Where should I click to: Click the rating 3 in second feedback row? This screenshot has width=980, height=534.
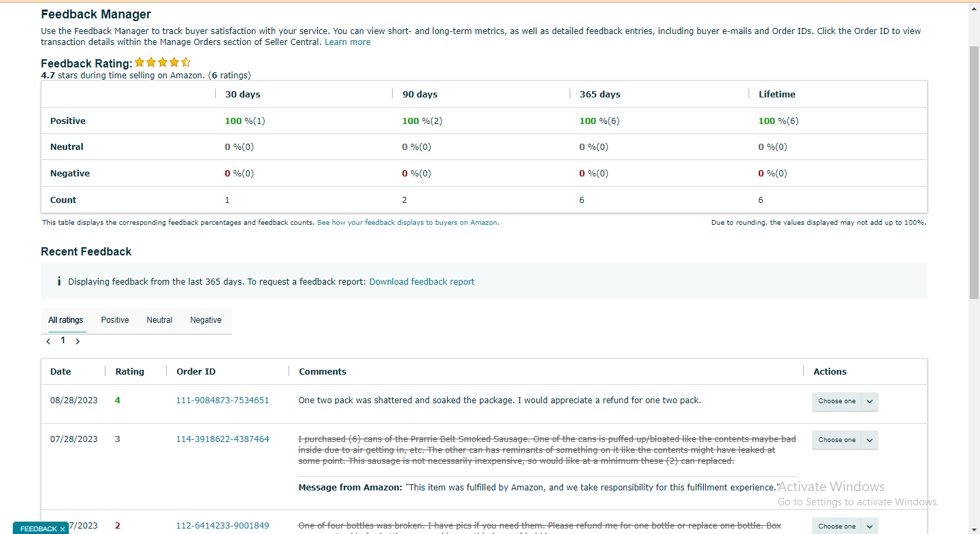pyautogui.click(x=118, y=439)
